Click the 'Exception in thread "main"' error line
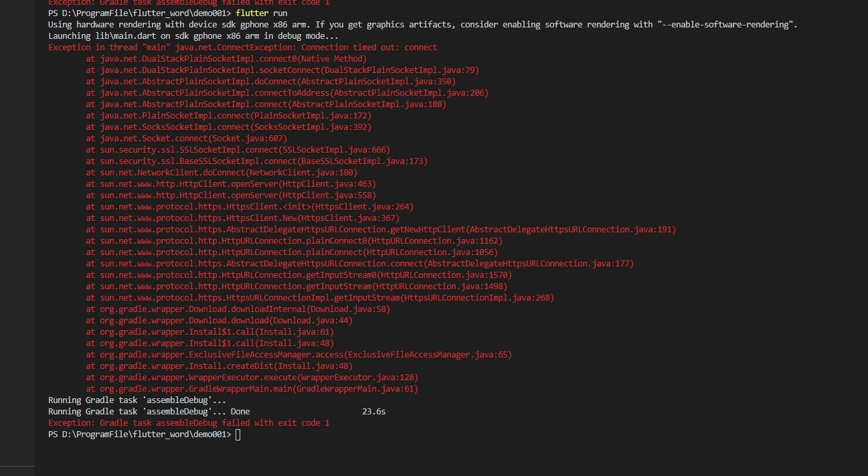868x476 pixels. (x=242, y=48)
